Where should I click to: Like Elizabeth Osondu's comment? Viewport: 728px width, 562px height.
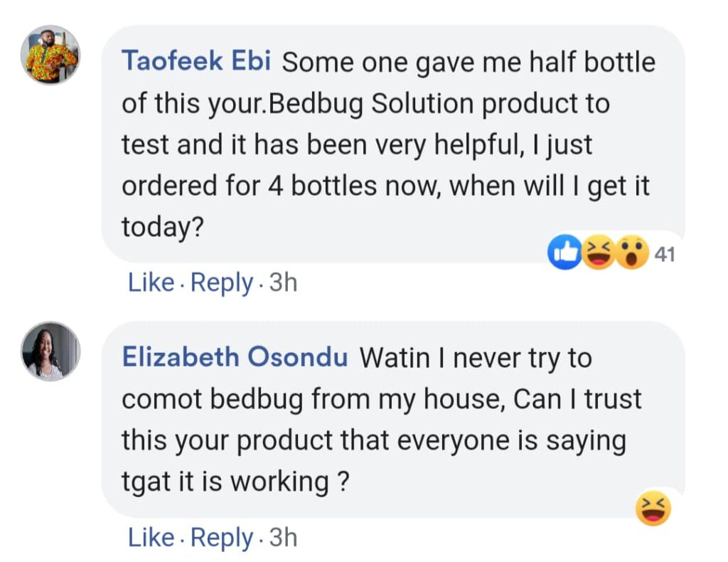click(x=151, y=538)
